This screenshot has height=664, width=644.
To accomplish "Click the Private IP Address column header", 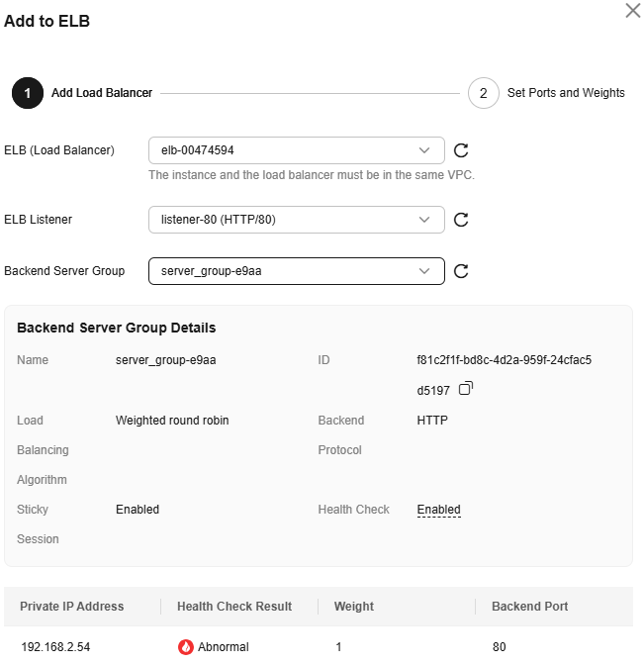I will 72,606.
